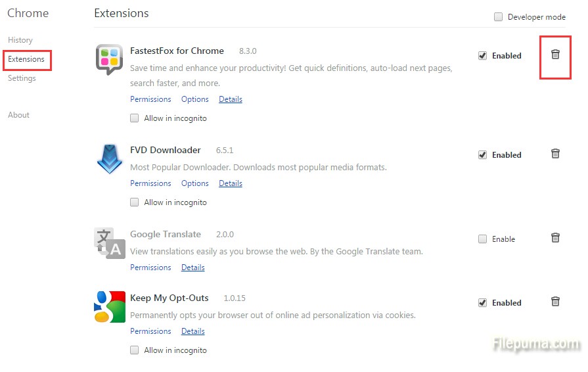This screenshot has width=588, height=372.
Task: Click the FastestFox extension icon
Action: (x=109, y=60)
